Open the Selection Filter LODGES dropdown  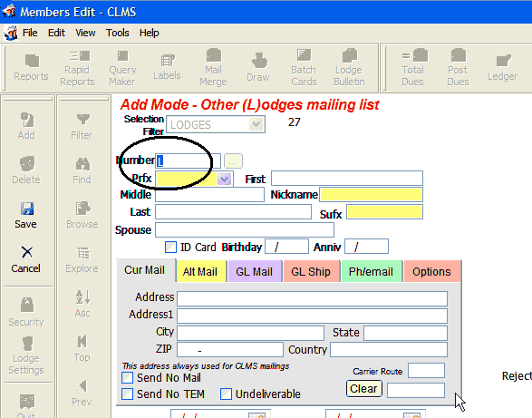(x=256, y=124)
